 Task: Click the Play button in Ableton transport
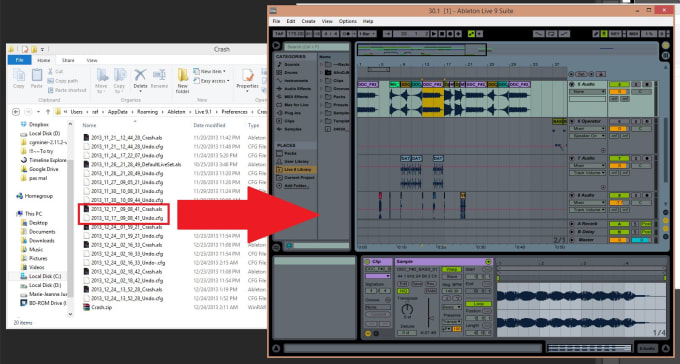434,34
